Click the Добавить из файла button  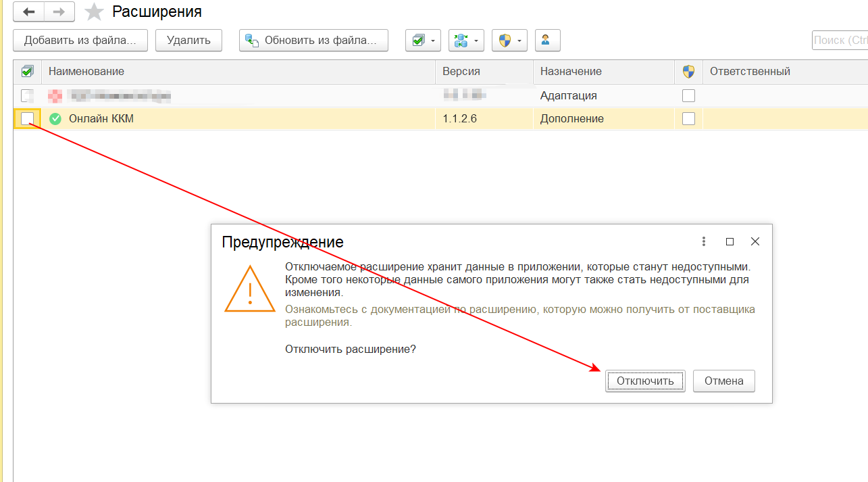[80, 41]
